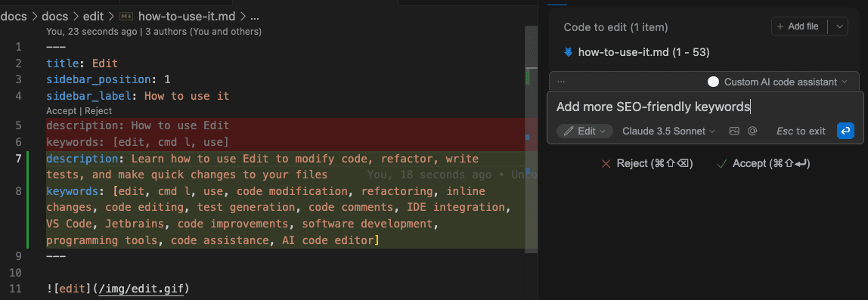Open the Claude 3.5 Sonnet model selector

[668, 131]
